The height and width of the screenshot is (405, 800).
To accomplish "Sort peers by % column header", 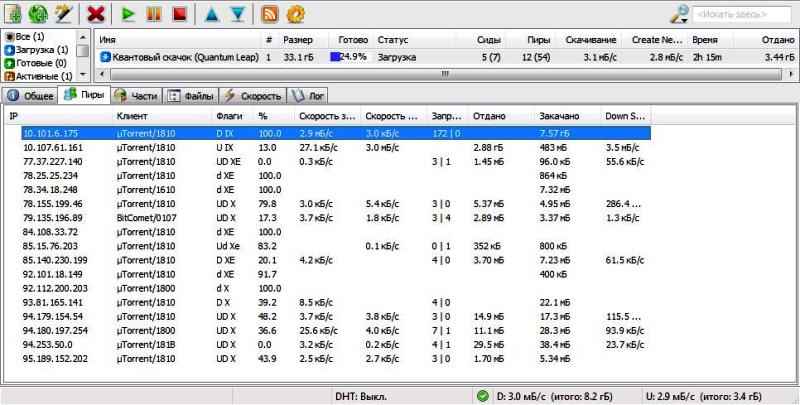I will tap(274, 116).
